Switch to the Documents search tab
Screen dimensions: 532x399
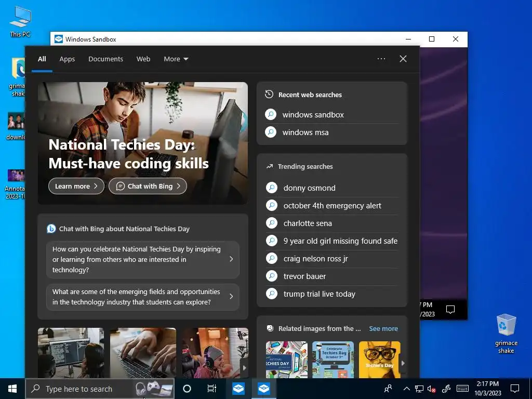tap(105, 59)
